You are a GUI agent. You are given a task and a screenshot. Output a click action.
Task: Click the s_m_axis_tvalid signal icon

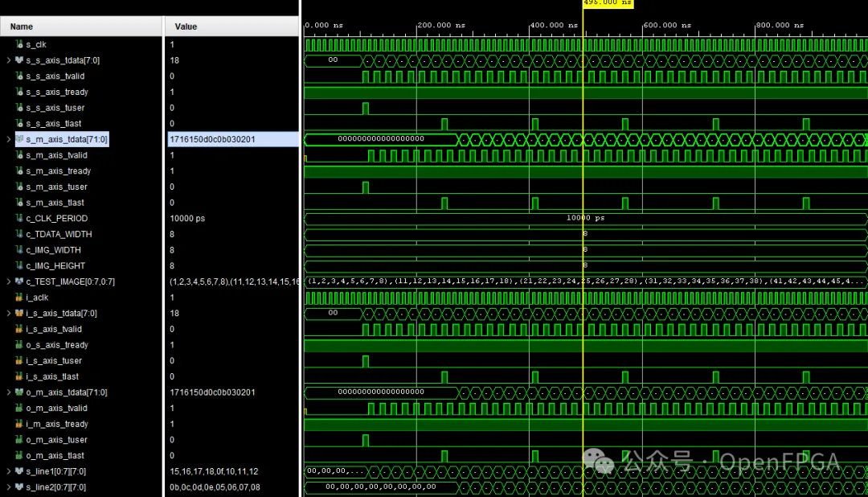pos(19,155)
